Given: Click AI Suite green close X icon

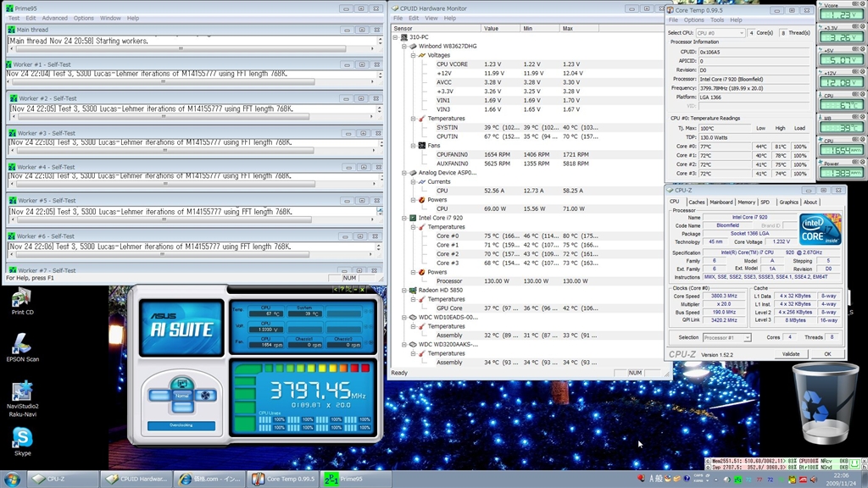Looking at the screenshot, I should (x=362, y=290).
